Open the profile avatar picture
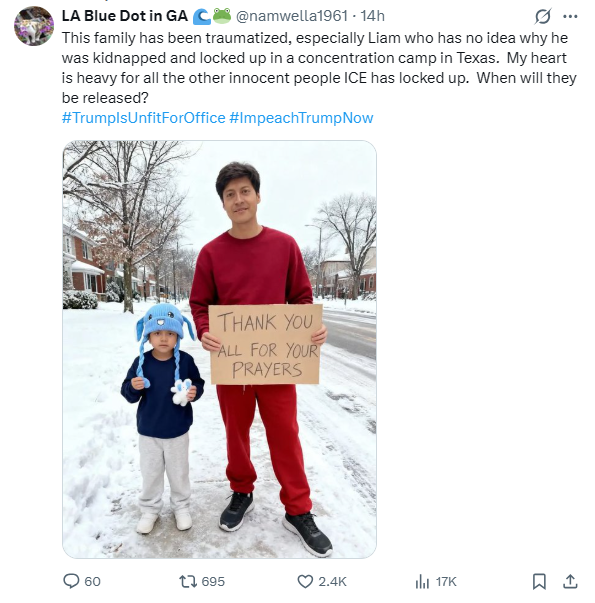The width and height of the screenshot is (595, 603). 34,26
